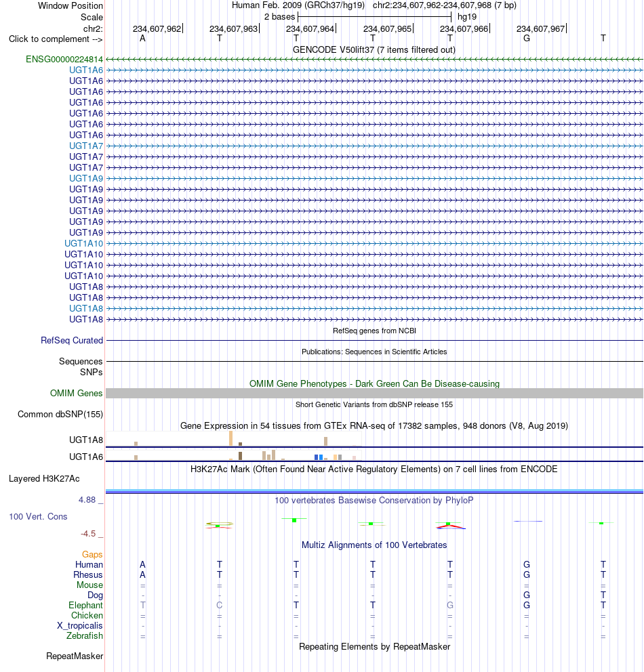Click the Sequences track label
This screenshot has width=644, height=672.
[81, 361]
